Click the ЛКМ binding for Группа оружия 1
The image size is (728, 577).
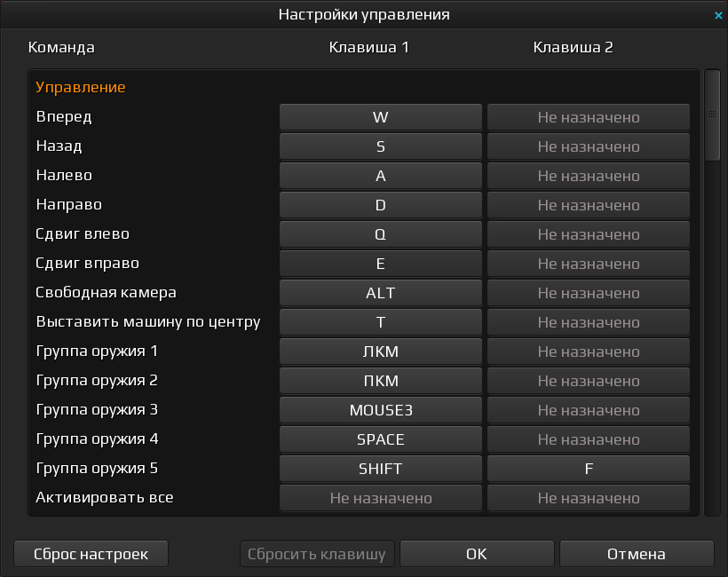(380, 351)
